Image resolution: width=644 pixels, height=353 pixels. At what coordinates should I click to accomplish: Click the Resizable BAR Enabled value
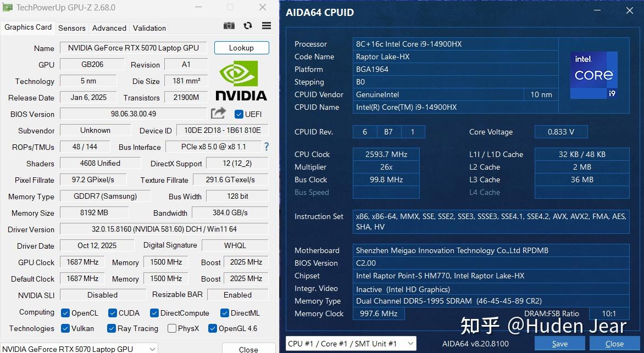pyautogui.click(x=238, y=295)
